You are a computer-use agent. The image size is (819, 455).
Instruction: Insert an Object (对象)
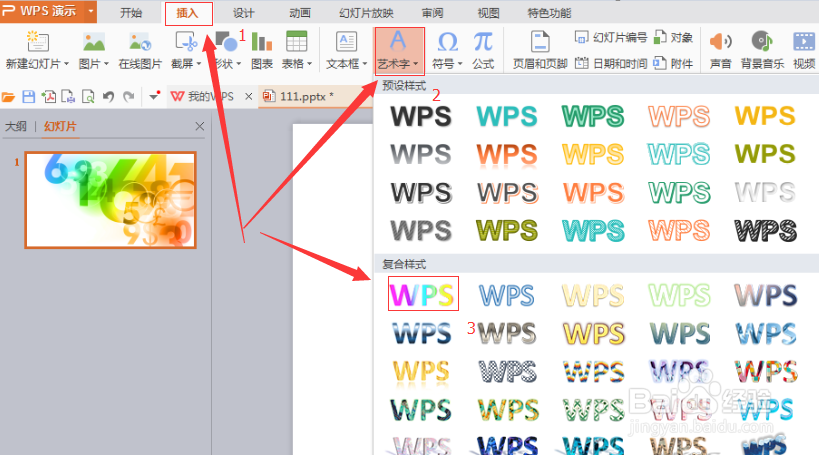click(673, 38)
